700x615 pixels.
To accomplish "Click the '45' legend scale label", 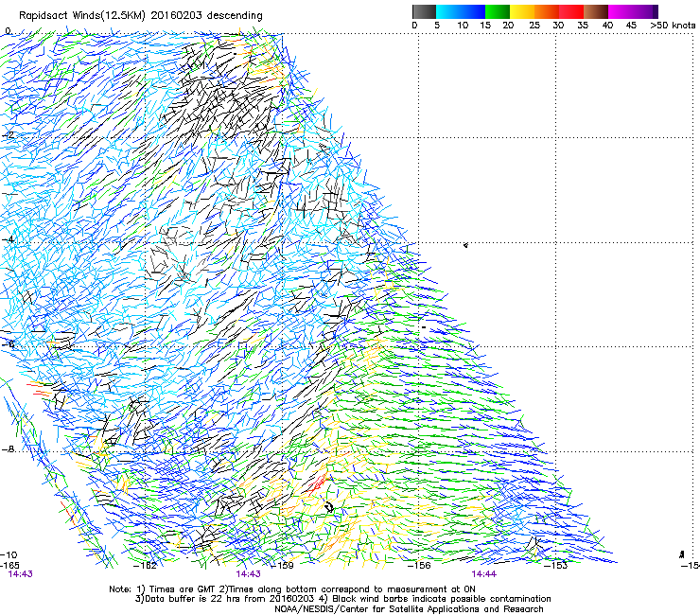I will tap(631, 26).
